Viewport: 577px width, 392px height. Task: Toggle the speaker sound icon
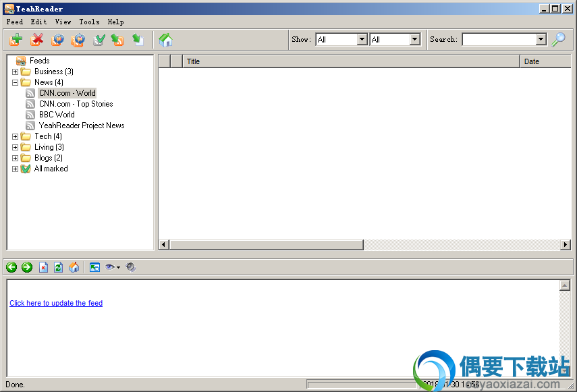point(130,267)
